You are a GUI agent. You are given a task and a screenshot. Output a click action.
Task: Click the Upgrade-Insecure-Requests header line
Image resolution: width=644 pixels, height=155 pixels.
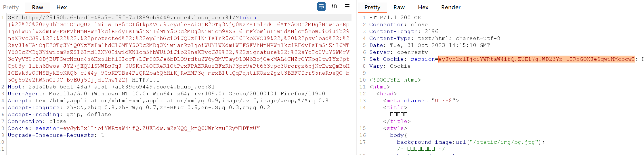[x=56, y=135]
